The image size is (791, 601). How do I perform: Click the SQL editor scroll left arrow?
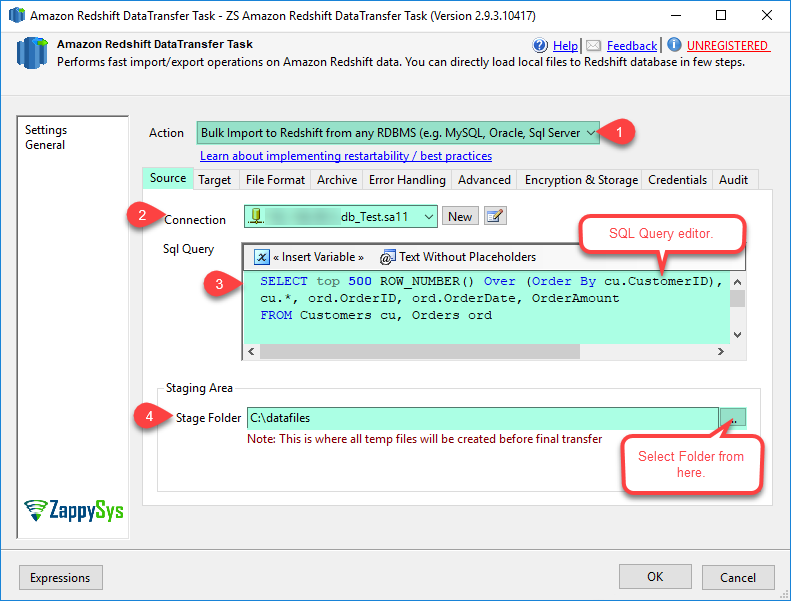pos(251,351)
